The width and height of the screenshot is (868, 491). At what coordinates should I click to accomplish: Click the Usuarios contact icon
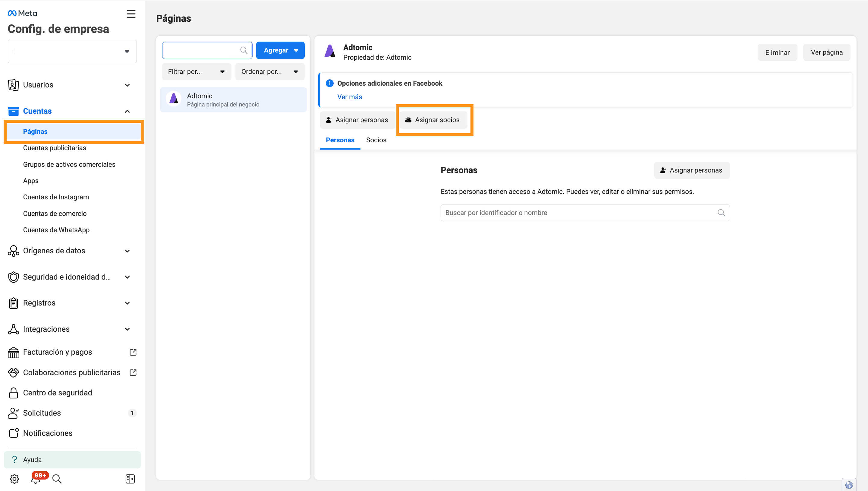[13, 85]
